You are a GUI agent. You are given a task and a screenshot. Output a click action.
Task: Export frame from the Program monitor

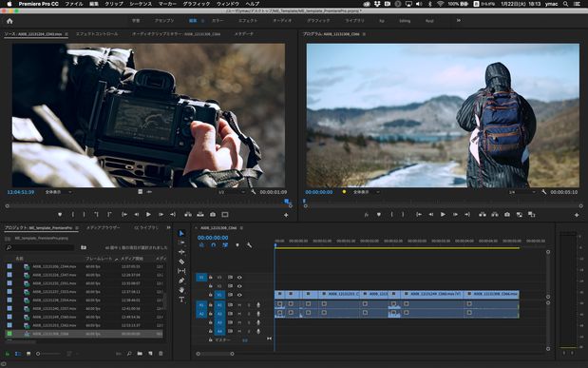pos(507,214)
